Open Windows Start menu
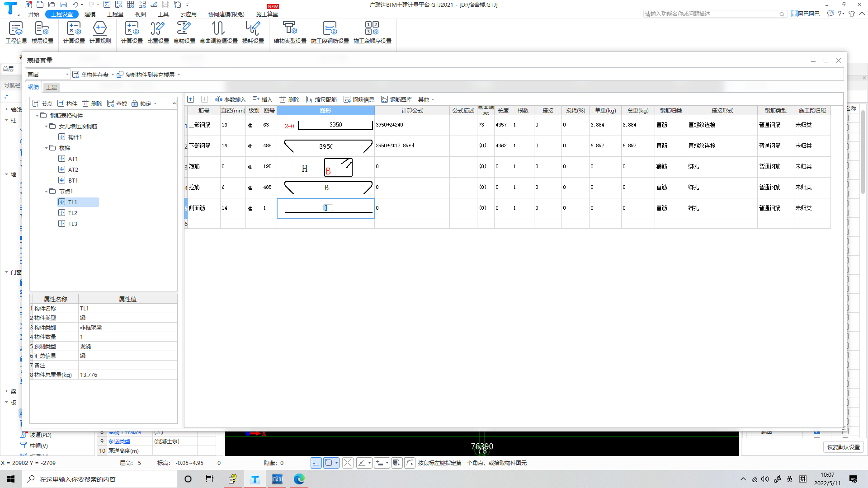 coord(11,479)
